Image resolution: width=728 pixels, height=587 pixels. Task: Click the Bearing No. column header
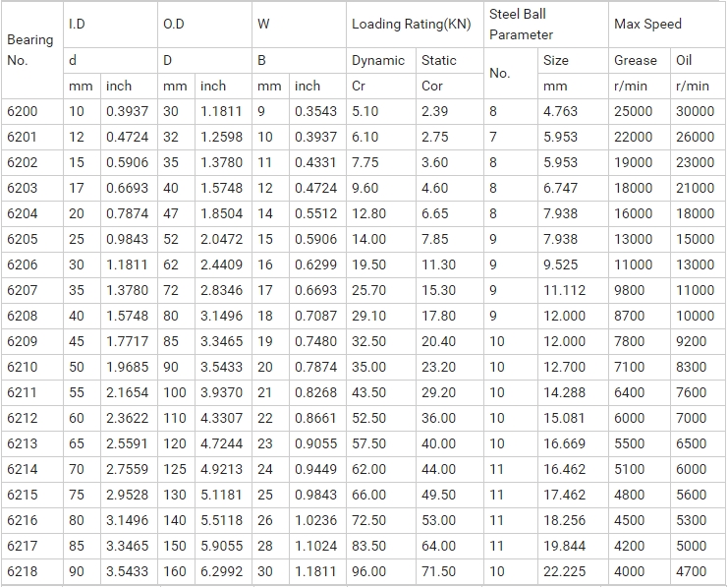tap(32, 50)
